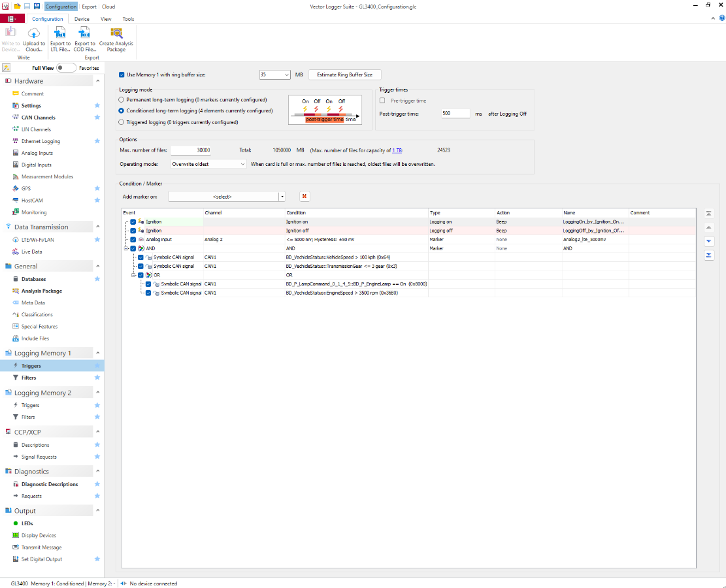Click the open folder icon in title bar
Image resolution: width=726 pixels, height=588 pixels.
pyautogui.click(x=17, y=6)
